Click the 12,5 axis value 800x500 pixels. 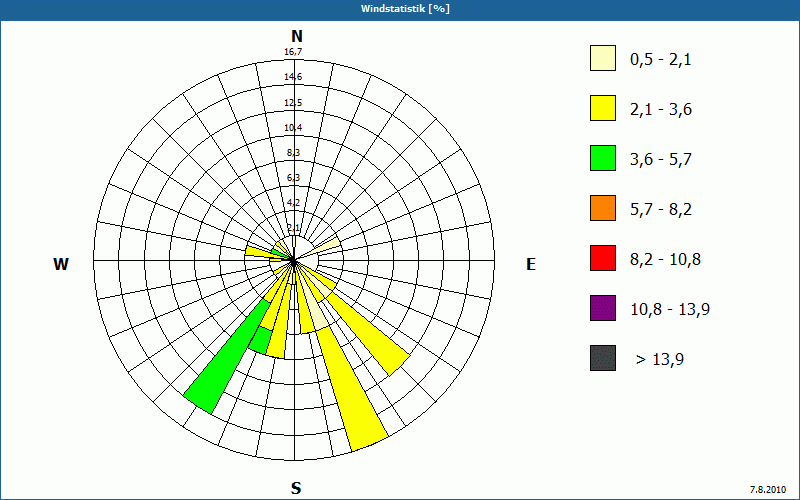point(293,103)
